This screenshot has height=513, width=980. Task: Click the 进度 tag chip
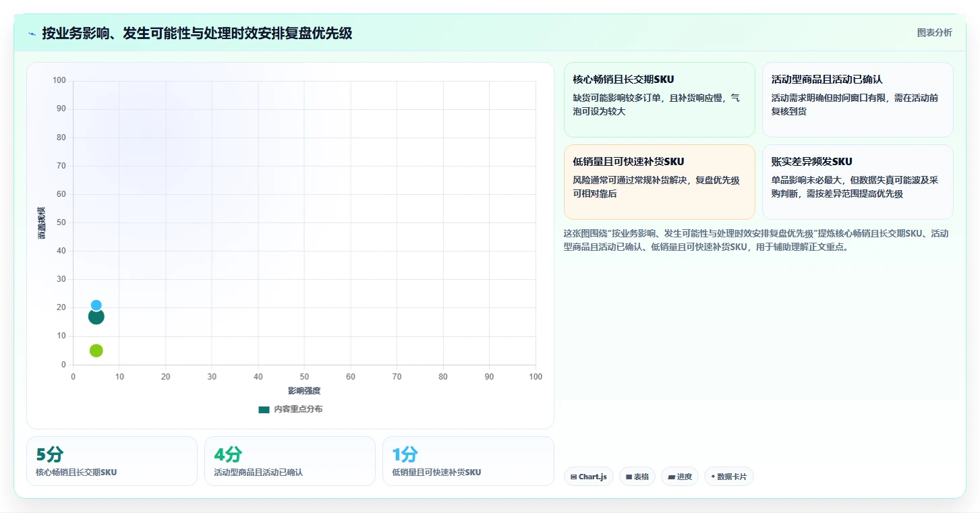point(679,477)
